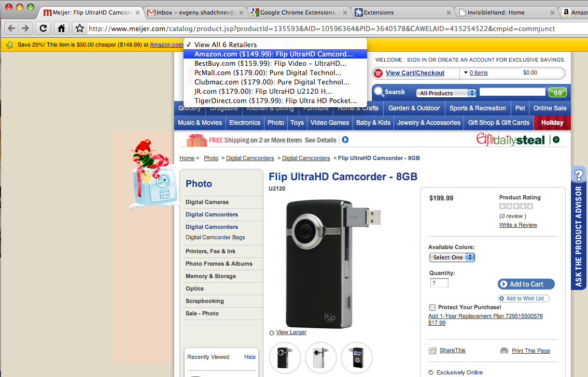Click the Home breadcrumb link

(187, 158)
